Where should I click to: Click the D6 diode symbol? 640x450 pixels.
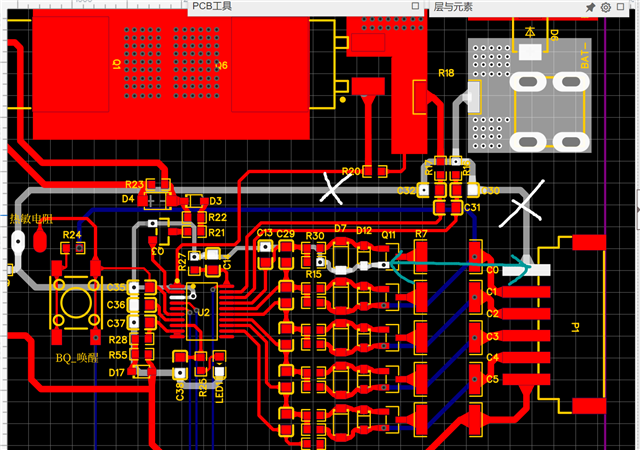530,32
